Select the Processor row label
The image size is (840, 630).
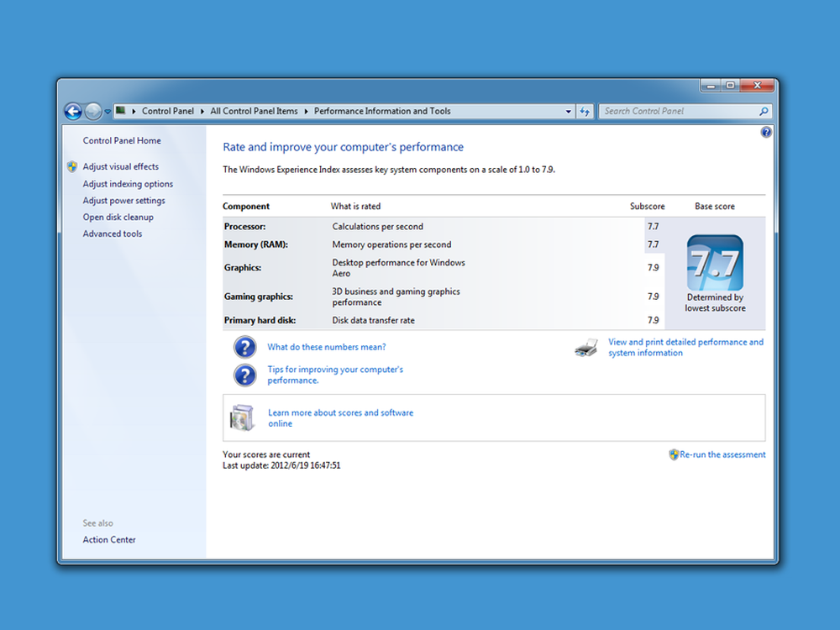pos(244,227)
